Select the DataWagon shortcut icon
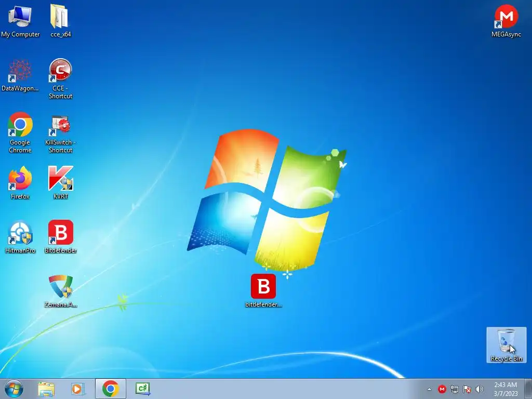 tap(20, 75)
